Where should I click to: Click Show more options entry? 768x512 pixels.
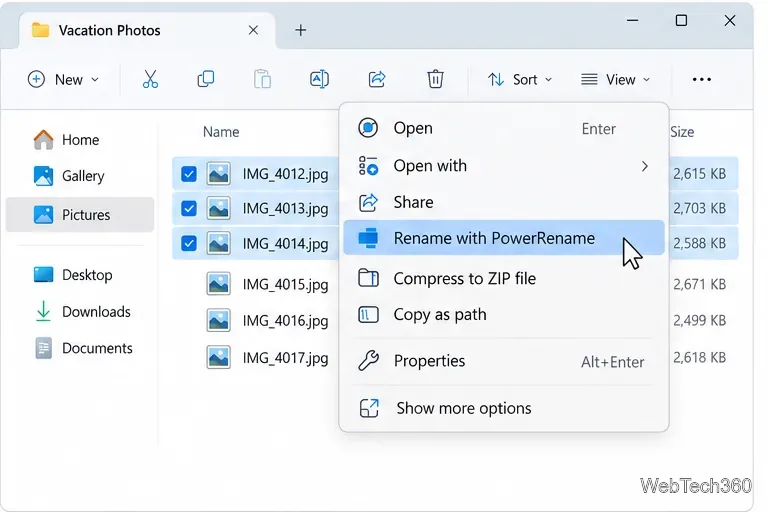pyautogui.click(x=504, y=408)
